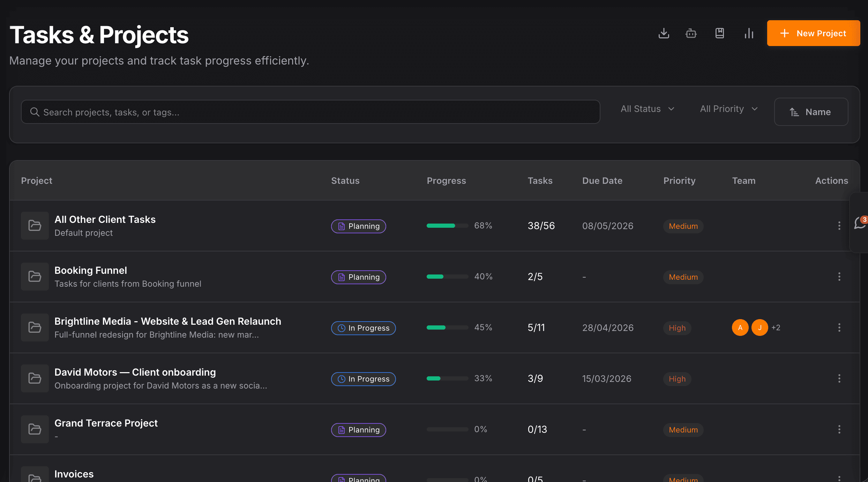
Task: Open the Invoices project
Action: tap(74, 474)
